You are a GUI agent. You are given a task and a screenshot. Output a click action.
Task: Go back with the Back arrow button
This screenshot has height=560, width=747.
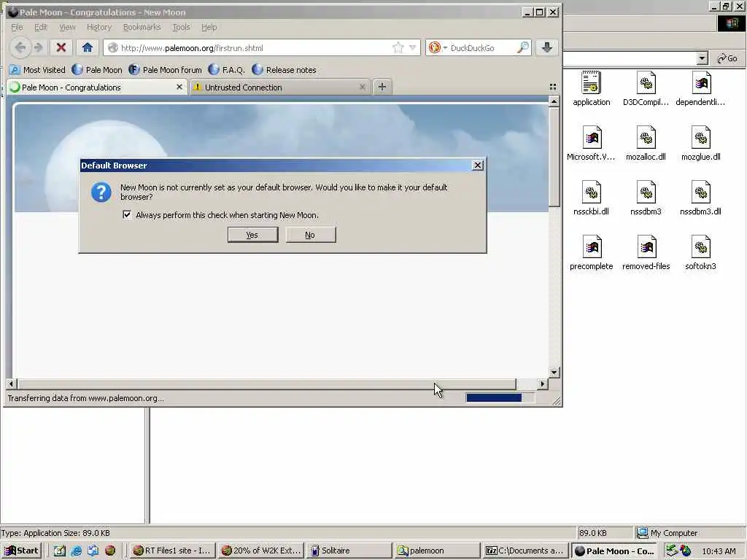tap(20, 47)
